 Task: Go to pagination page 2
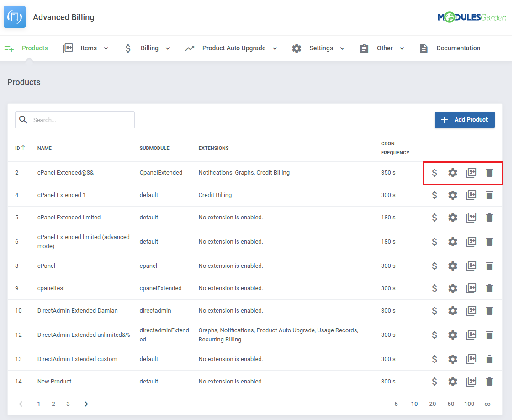53,404
